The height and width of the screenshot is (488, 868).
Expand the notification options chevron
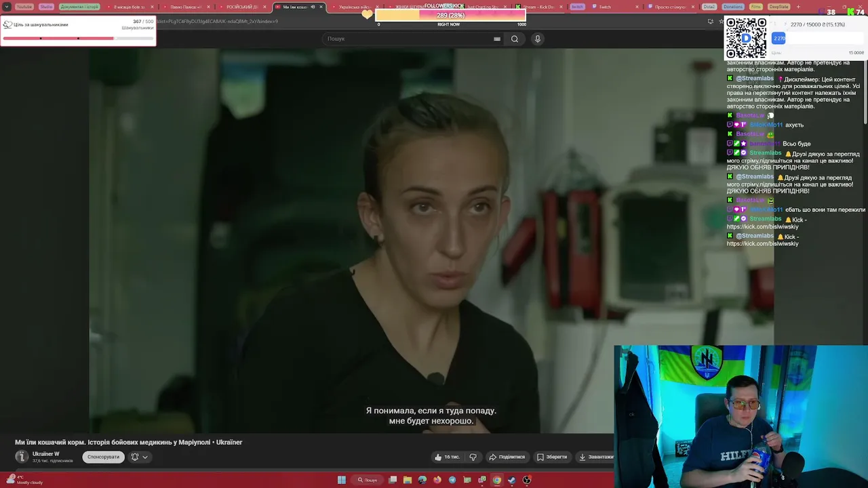145,457
